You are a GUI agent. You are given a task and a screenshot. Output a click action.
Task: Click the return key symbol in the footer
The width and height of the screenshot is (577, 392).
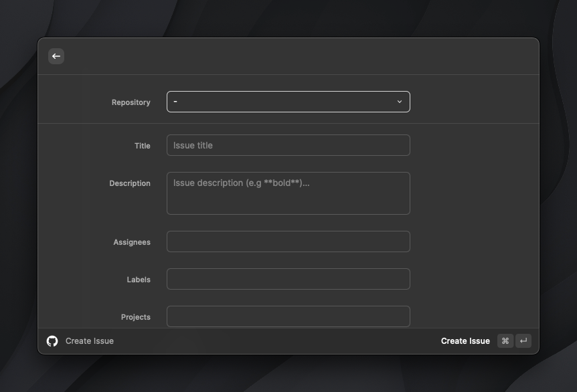tap(523, 340)
